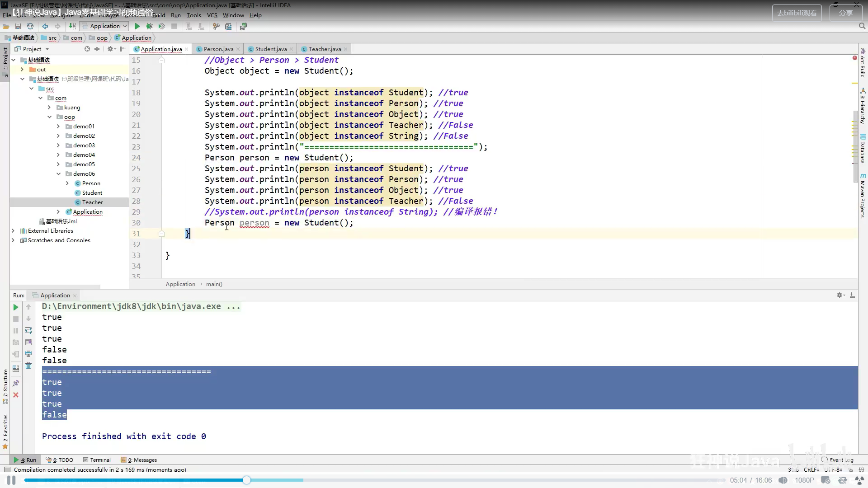Expand the demo05 folder
The height and width of the screenshot is (488, 868).
tap(58, 164)
